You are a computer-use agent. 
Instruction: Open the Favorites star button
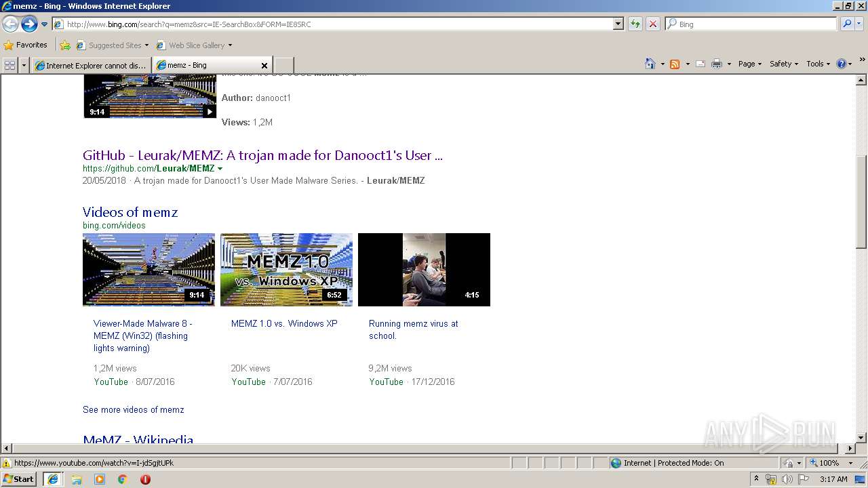coord(26,45)
